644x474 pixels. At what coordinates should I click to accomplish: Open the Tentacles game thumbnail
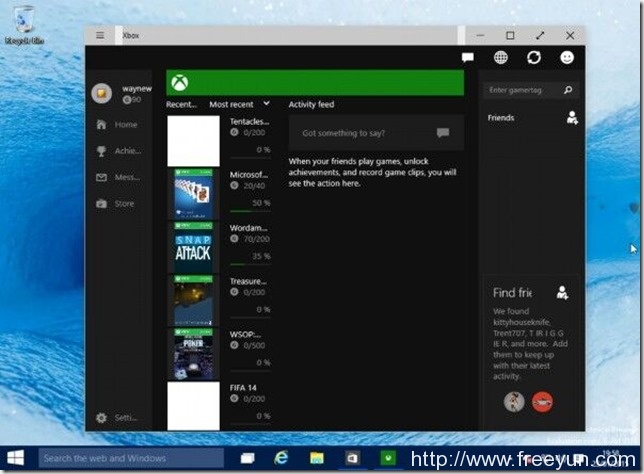[193, 141]
